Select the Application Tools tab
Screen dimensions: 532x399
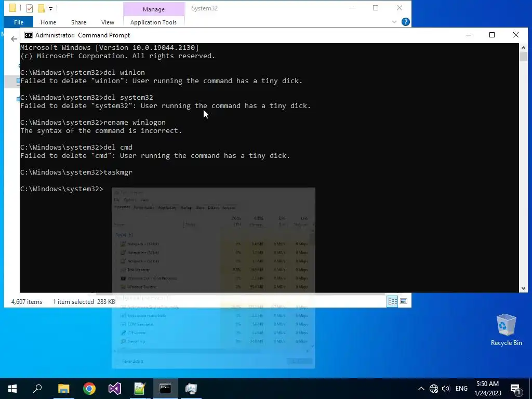(153, 22)
